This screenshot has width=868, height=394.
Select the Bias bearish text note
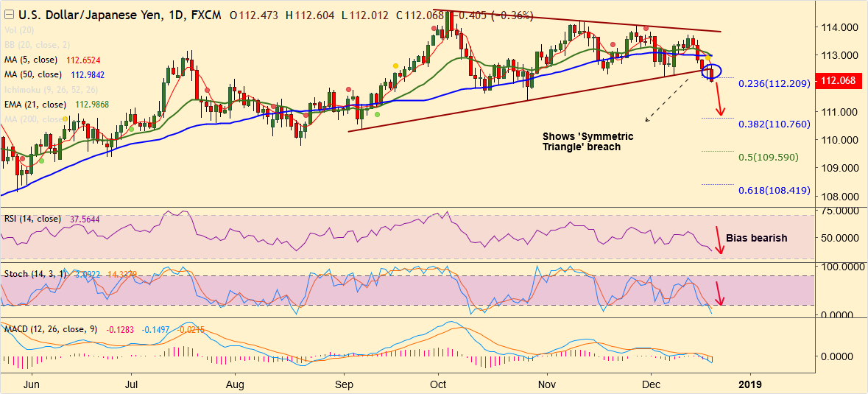[756, 238]
